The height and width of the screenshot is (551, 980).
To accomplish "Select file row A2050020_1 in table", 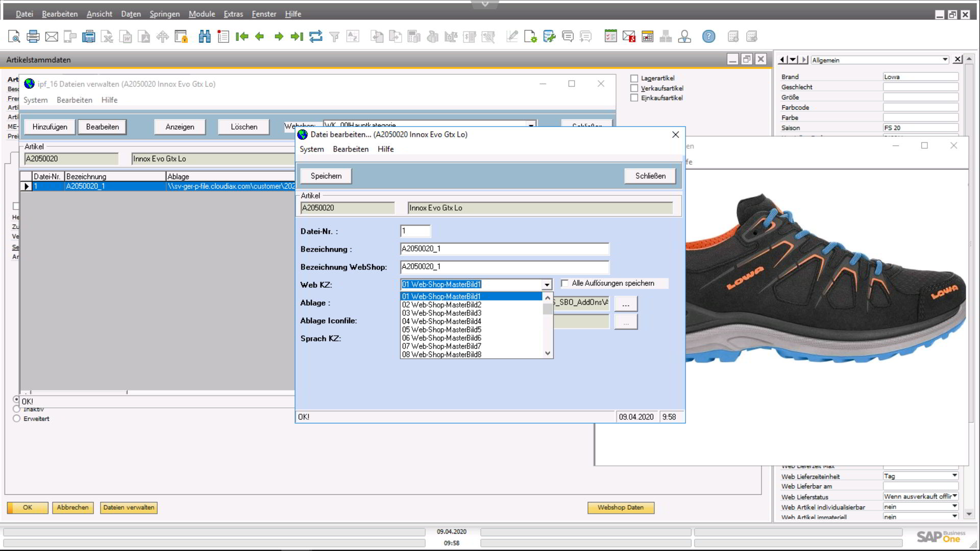I will 157,186.
